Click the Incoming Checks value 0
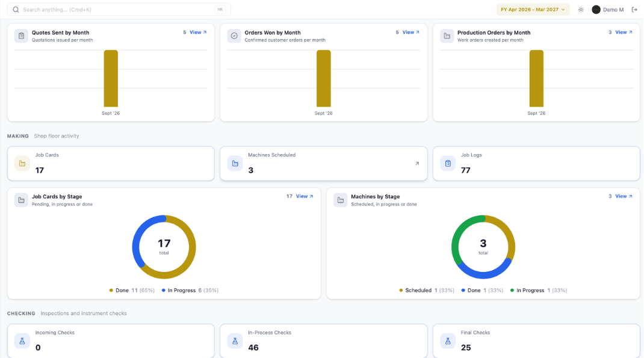The image size is (644, 358). (x=38, y=348)
